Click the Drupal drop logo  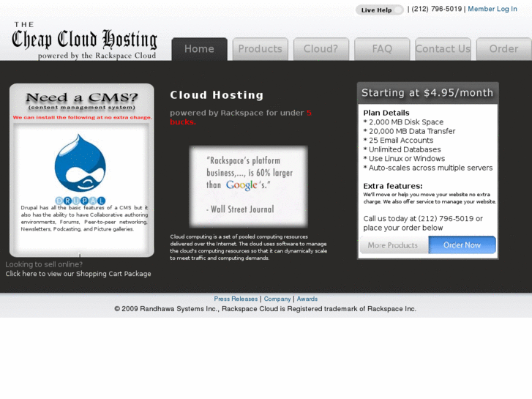pyautogui.click(x=80, y=163)
